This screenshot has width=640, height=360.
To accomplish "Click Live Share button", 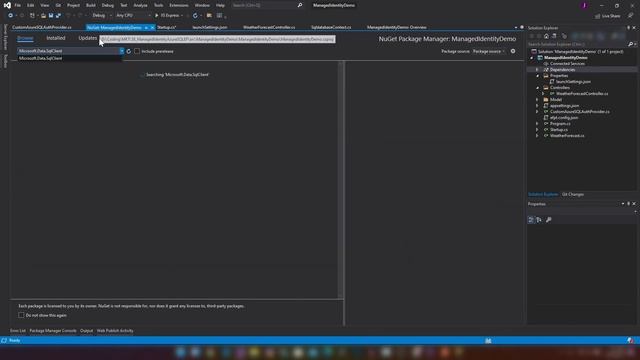I will pyautogui.click(x=607, y=16).
